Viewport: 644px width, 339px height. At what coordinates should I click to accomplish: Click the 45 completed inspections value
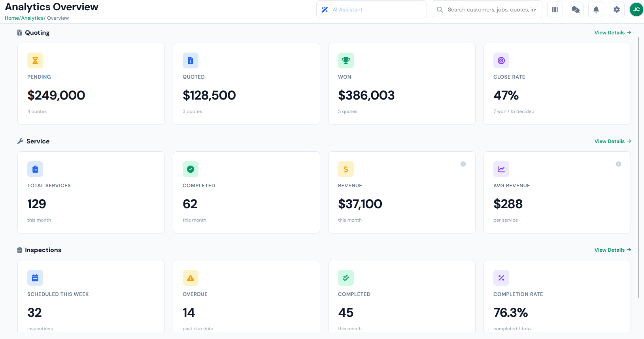pos(346,313)
